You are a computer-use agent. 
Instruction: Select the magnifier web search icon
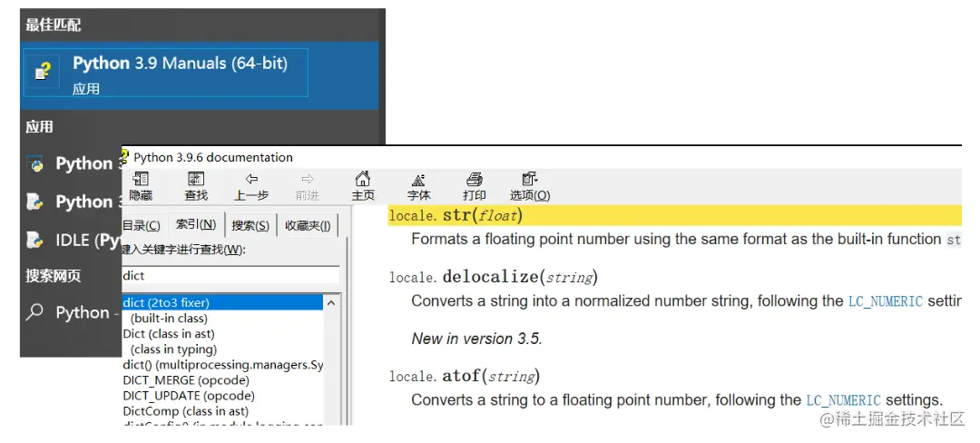pyautogui.click(x=35, y=311)
